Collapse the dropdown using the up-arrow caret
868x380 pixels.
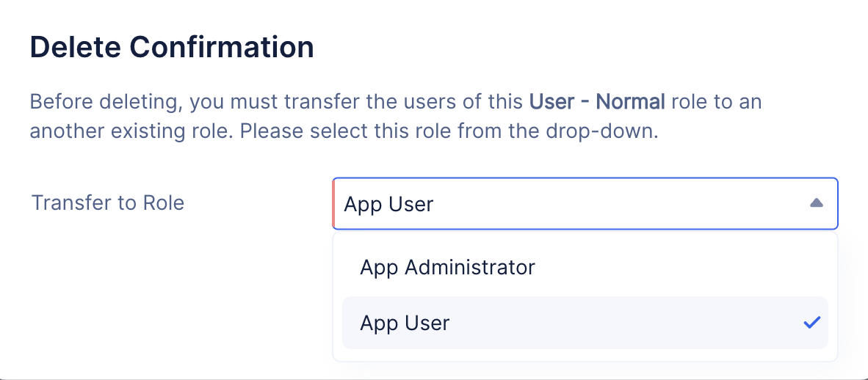[x=816, y=203]
